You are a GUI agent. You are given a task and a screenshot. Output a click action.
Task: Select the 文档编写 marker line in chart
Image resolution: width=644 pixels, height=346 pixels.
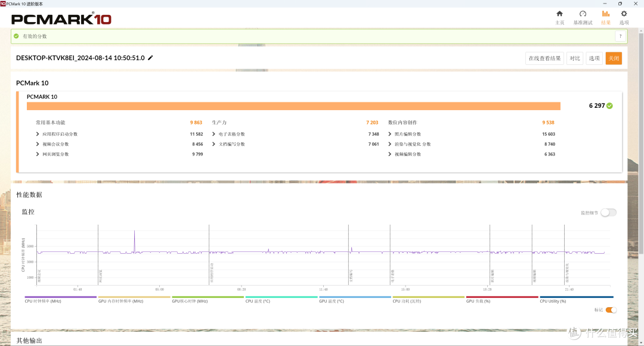[349, 254]
